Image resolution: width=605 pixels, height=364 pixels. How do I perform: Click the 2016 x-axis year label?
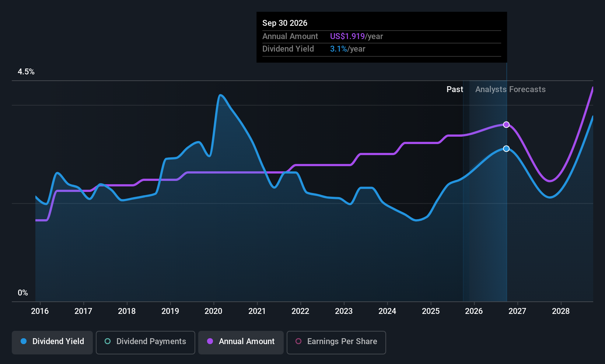pyautogui.click(x=40, y=311)
